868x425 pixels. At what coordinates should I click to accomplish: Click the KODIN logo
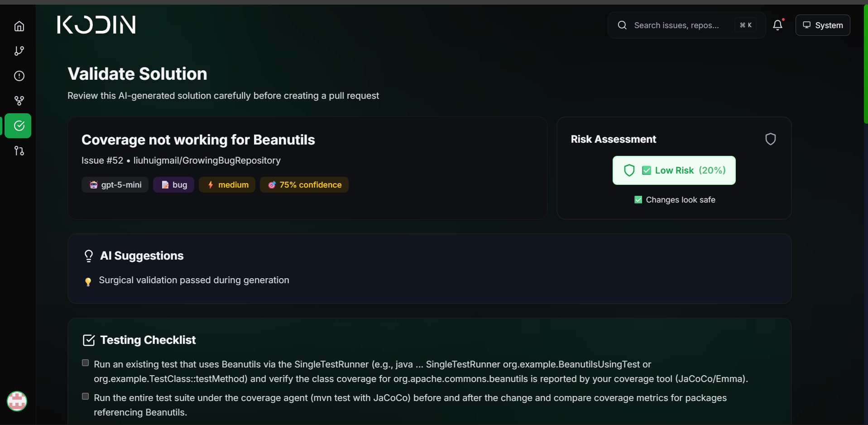point(96,24)
